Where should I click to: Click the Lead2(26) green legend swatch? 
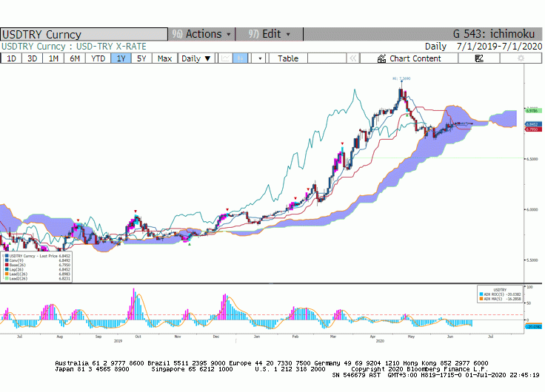(7, 278)
